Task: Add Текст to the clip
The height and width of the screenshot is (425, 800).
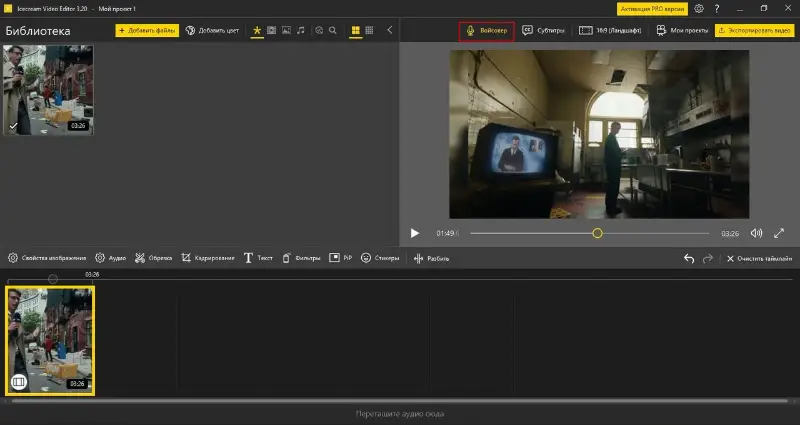Action: tap(258, 258)
